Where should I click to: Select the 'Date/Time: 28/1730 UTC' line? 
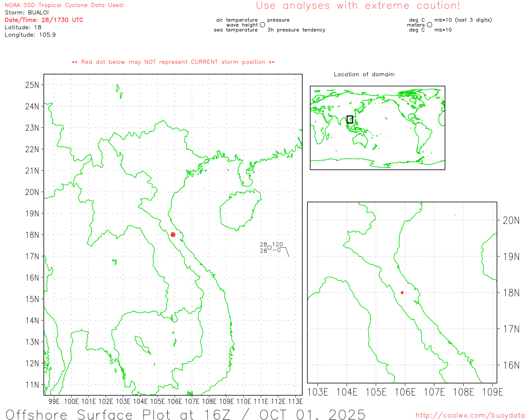[x=44, y=20]
